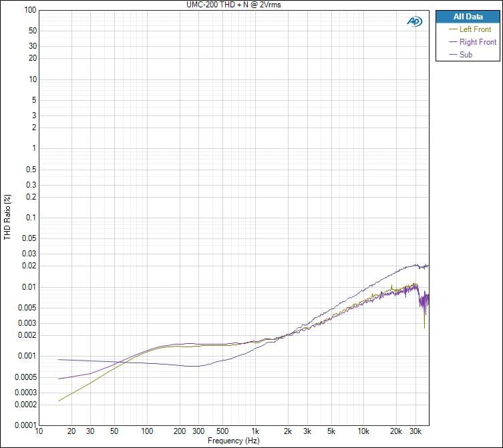Toggle the Right Front trace in legend
This screenshot has width=503, height=448.
pos(478,42)
